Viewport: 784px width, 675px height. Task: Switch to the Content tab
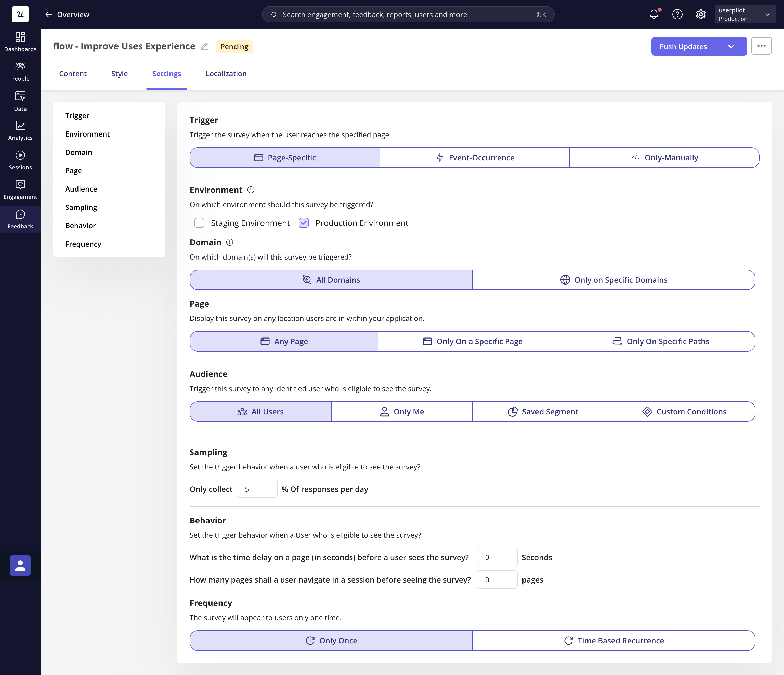pyautogui.click(x=73, y=74)
